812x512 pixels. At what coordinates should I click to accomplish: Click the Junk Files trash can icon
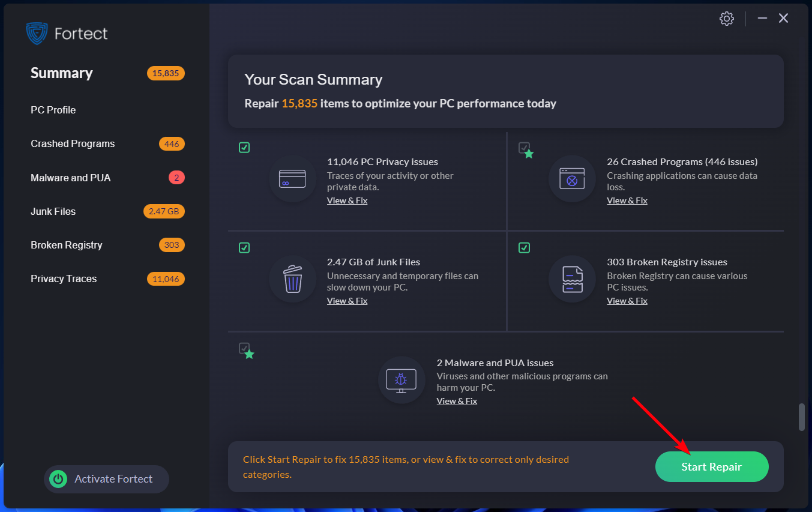pyautogui.click(x=292, y=279)
